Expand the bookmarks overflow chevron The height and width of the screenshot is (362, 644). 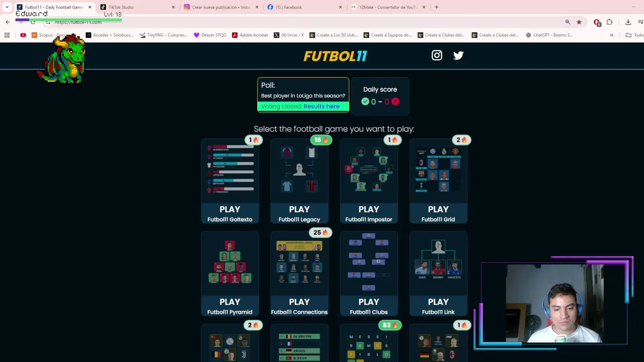(x=611, y=35)
